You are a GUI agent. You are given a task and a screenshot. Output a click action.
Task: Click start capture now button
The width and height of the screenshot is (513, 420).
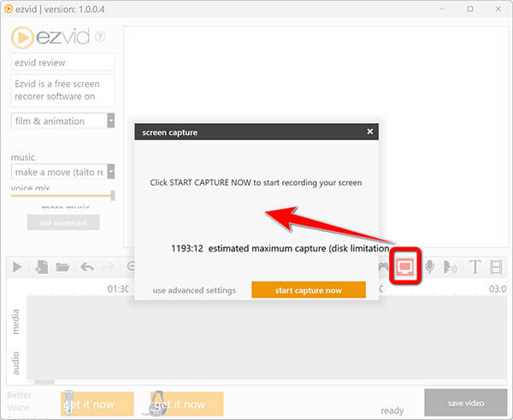pyautogui.click(x=309, y=290)
